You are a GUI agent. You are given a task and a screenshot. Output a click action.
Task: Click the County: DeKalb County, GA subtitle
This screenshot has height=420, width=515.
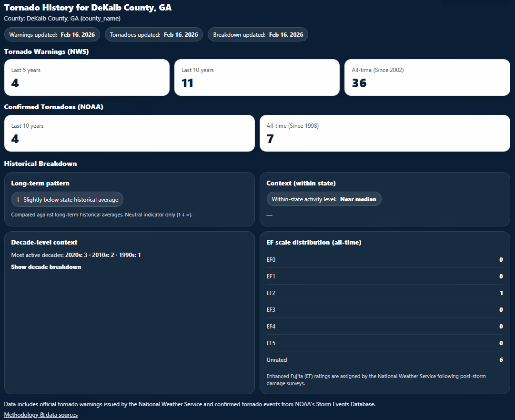(x=62, y=19)
